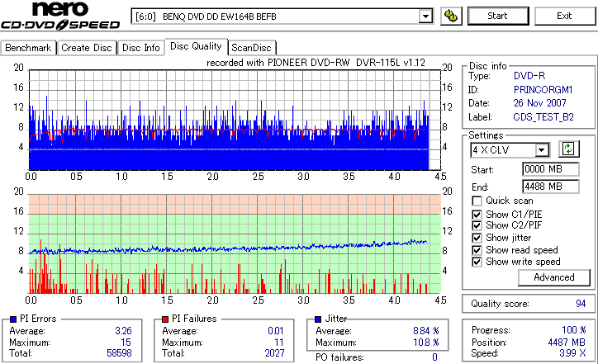Click the Start button
The height and width of the screenshot is (364, 598).
coord(498,16)
